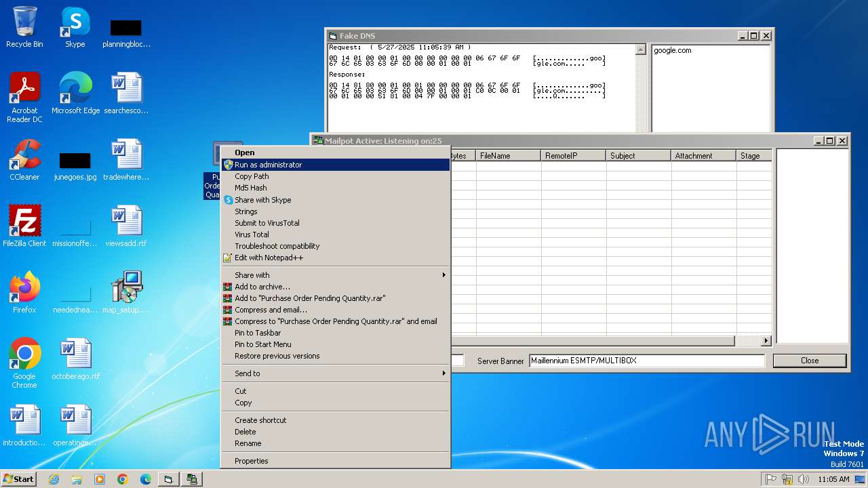Select google.com in Fake DNS list
The image size is (868, 488).
coord(673,50)
